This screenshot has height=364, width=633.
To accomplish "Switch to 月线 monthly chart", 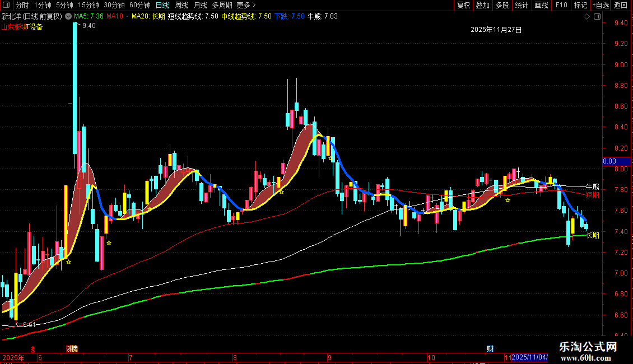I will point(200,5).
